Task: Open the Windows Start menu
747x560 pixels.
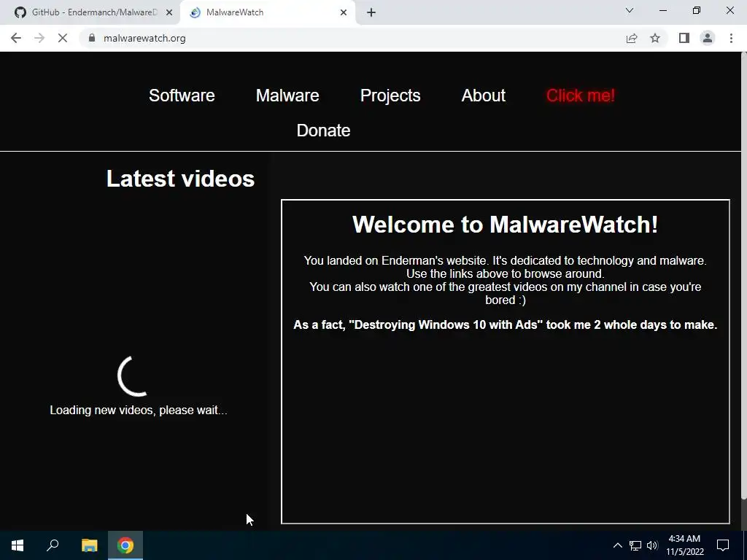Action: pyautogui.click(x=18, y=545)
